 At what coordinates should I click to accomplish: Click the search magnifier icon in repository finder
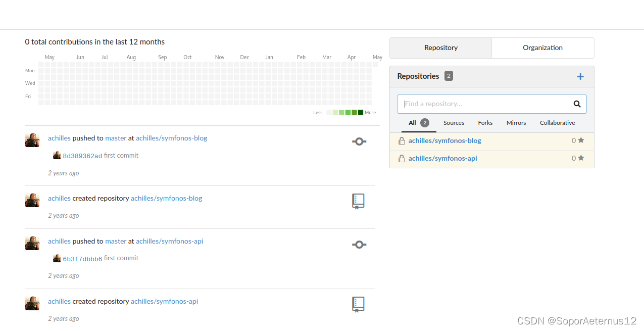click(x=577, y=104)
